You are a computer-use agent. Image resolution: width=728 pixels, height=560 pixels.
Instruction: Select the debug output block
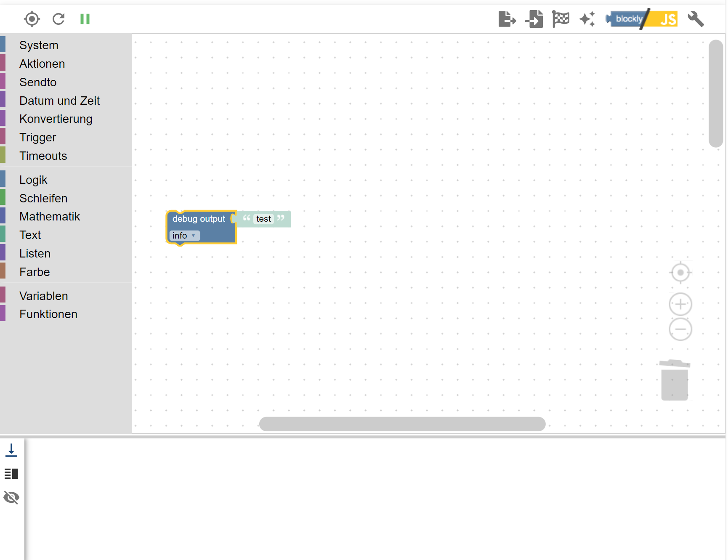(199, 219)
